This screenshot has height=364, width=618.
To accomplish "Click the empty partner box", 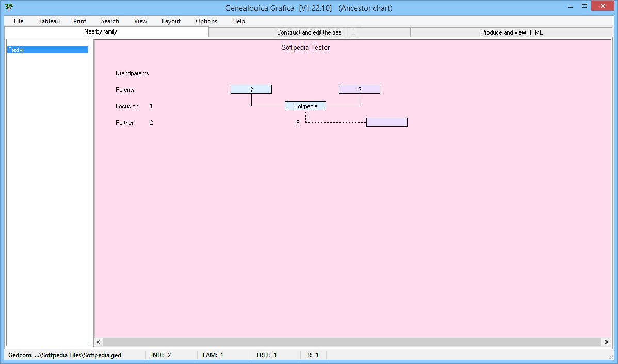I will [387, 122].
